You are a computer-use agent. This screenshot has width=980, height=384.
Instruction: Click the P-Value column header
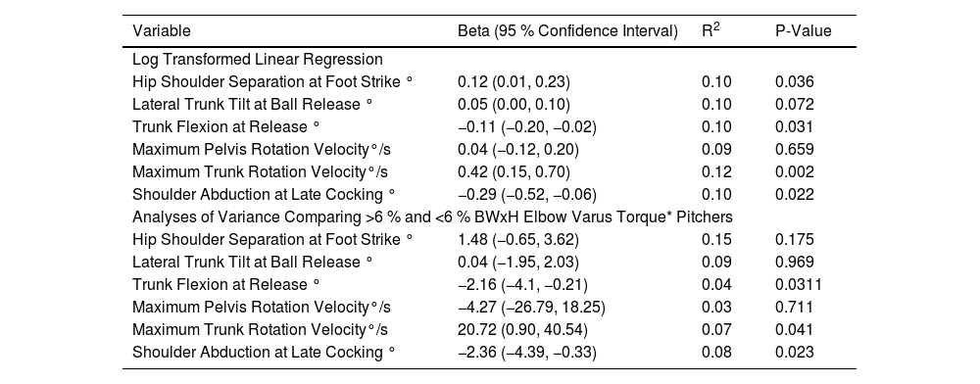(x=804, y=31)
